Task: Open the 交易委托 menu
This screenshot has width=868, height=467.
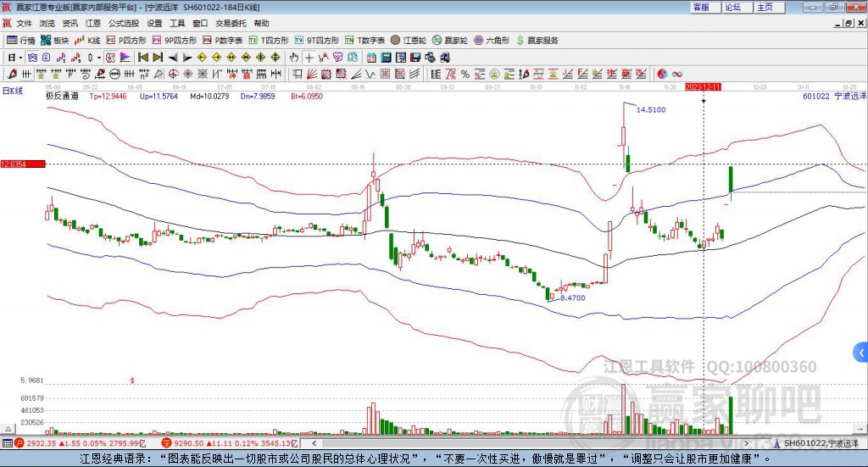Action: tap(231, 23)
